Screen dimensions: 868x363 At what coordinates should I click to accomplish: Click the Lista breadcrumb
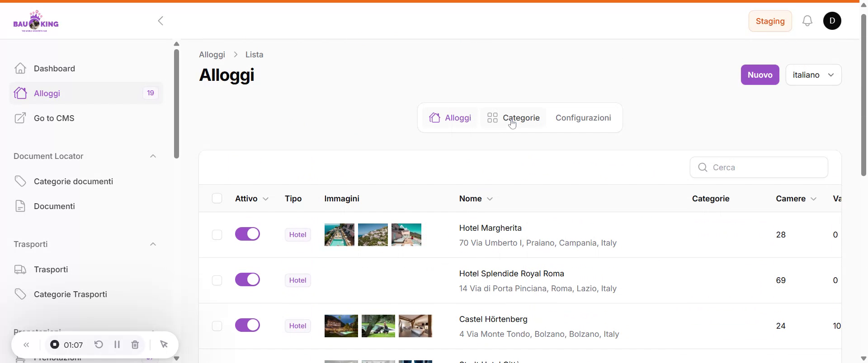(255, 55)
